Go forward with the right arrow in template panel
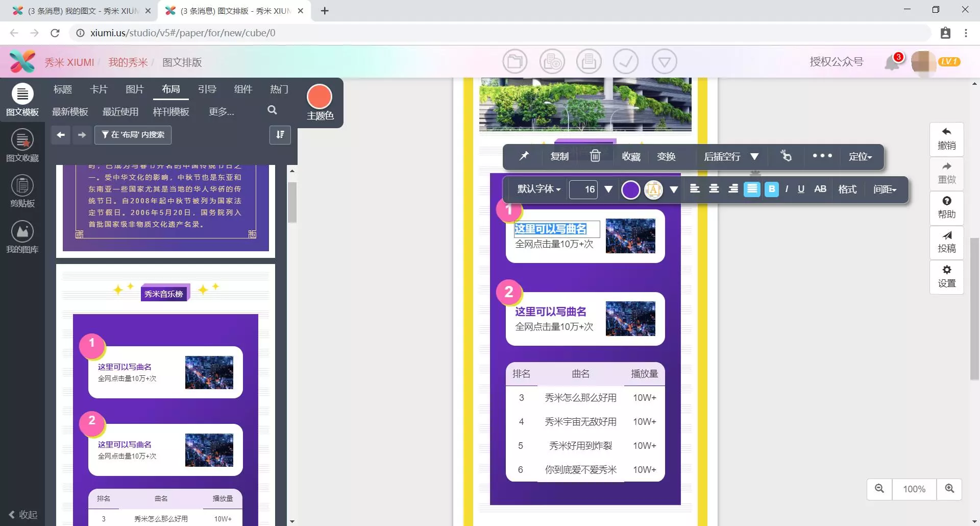This screenshot has width=980, height=526. [82, 135]
